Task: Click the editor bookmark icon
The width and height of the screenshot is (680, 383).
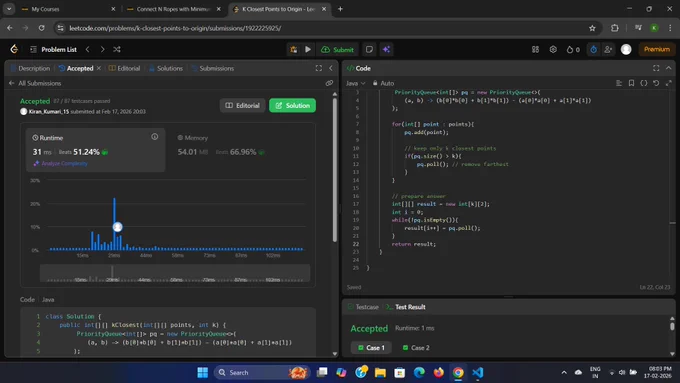Action: [631, 83]
